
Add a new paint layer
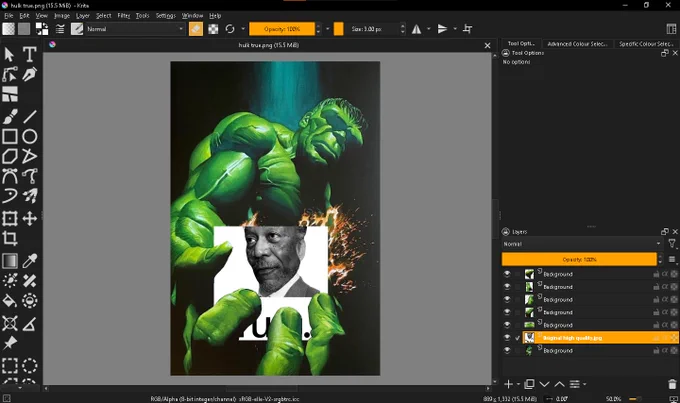coord(509,384)
